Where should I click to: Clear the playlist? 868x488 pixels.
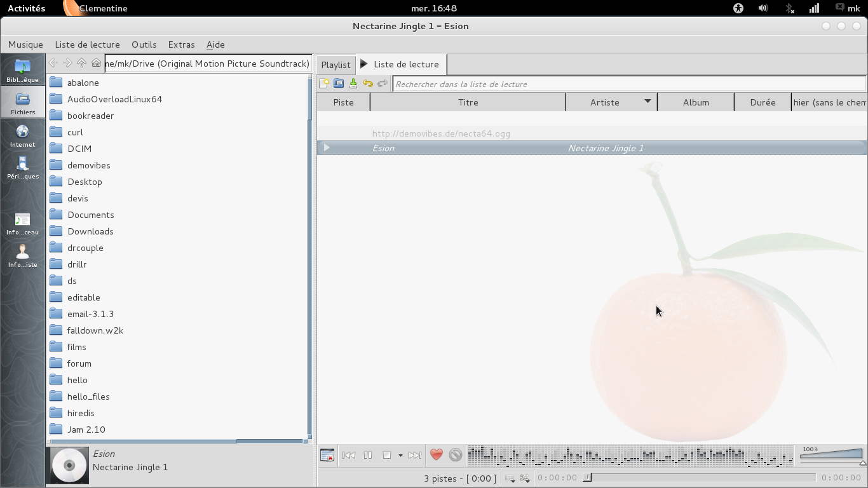[327, 455]
